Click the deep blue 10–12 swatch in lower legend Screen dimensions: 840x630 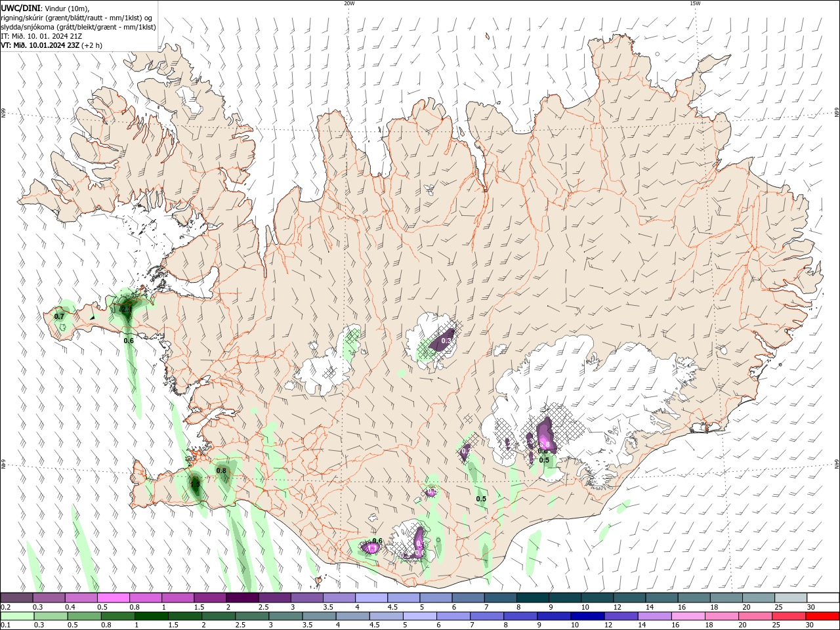click(587, 616)
